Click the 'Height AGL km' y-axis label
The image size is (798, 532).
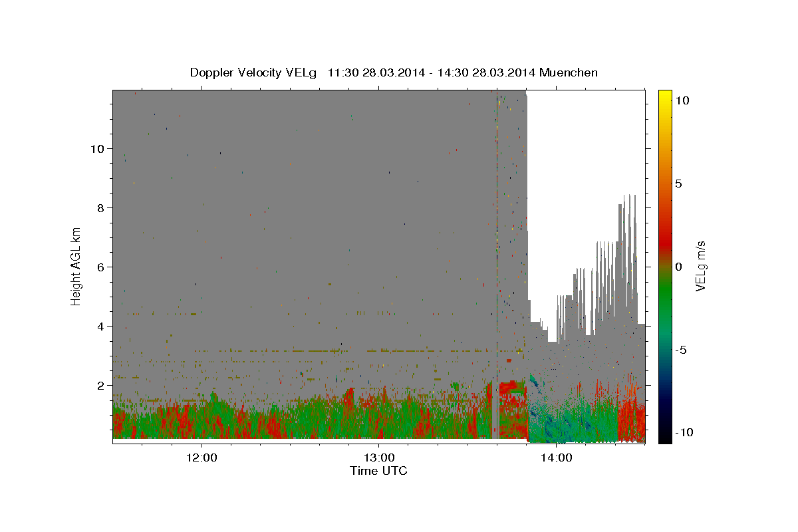76,266
